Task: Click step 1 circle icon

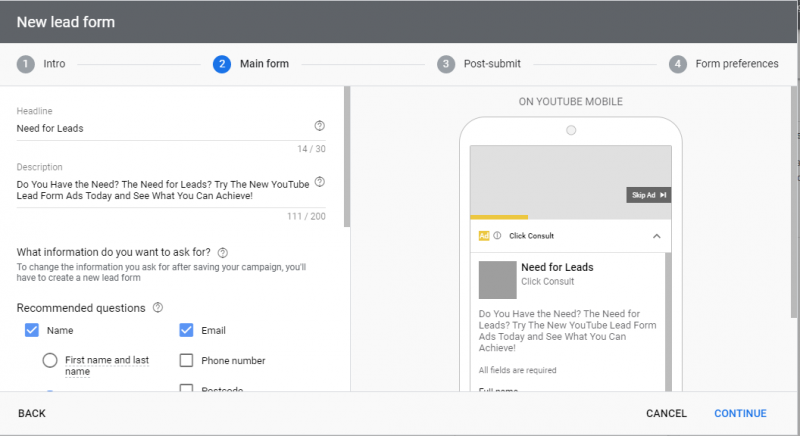Action: (26, 64)
